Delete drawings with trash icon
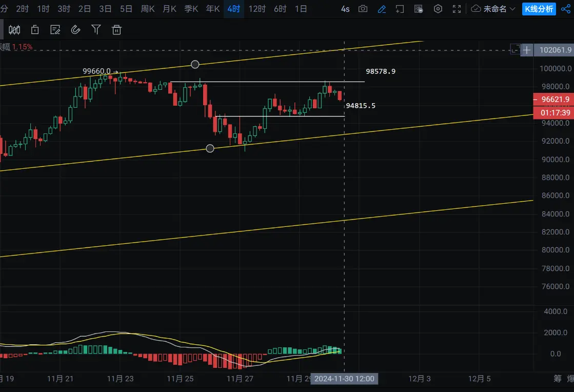Screen dimensions: 574x392 [x=117, y=30]
